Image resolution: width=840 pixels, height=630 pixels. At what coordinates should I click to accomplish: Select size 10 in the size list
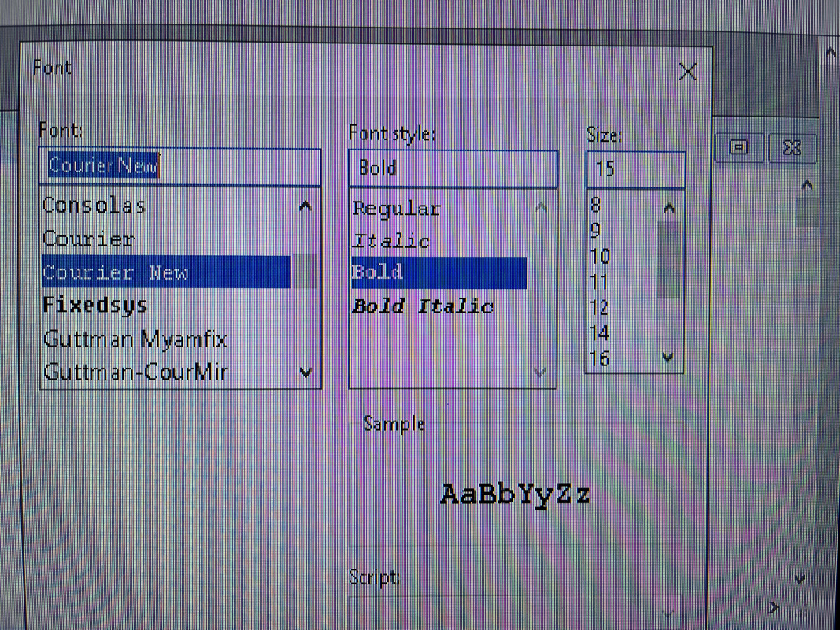point(621,257)
